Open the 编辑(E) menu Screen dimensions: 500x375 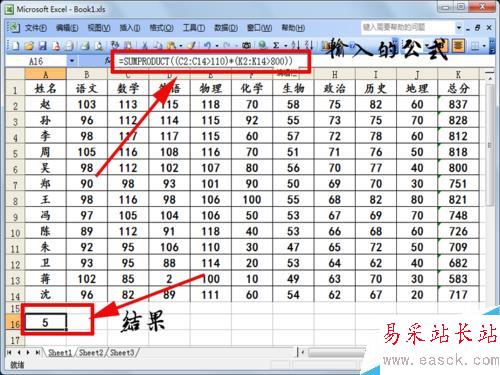pos(67,28)
